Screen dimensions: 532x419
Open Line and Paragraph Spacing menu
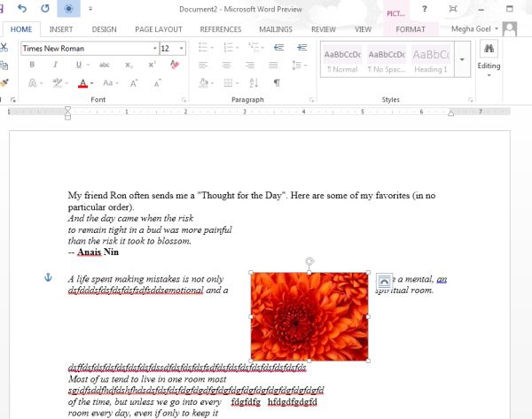300,65
